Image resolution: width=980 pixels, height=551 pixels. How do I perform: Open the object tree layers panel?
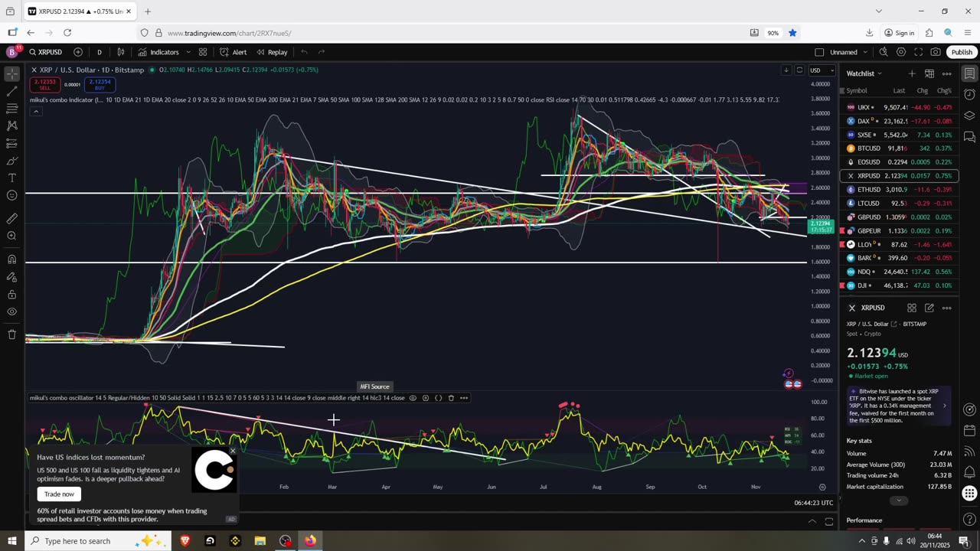969,116
